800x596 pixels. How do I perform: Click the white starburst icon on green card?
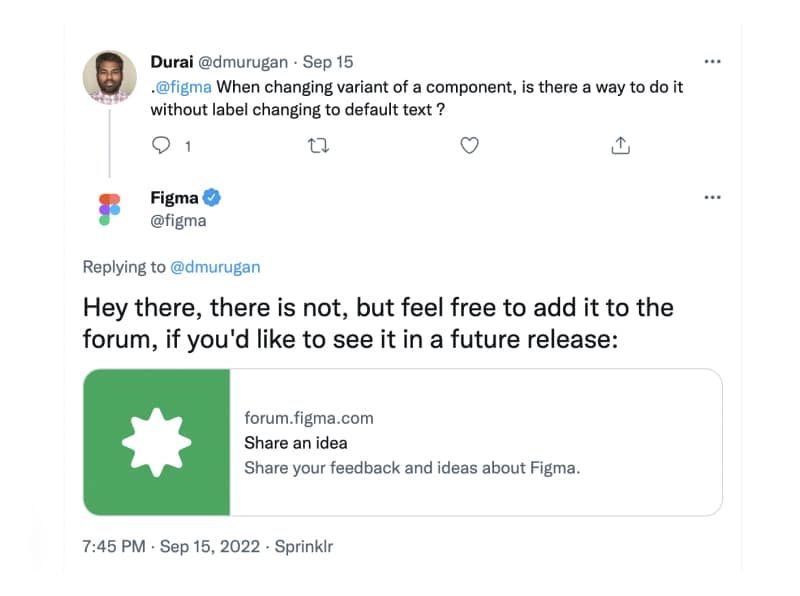156,442
